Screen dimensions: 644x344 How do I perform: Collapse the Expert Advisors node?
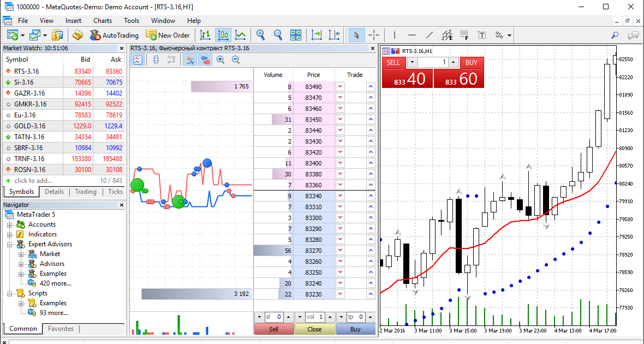pyautogui.click(x=9, y=244)
